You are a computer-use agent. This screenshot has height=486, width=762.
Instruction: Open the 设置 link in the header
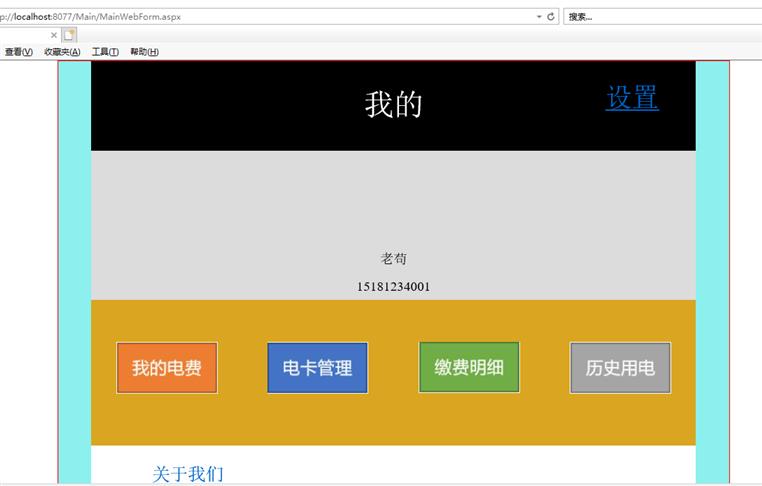coord(632,98)
